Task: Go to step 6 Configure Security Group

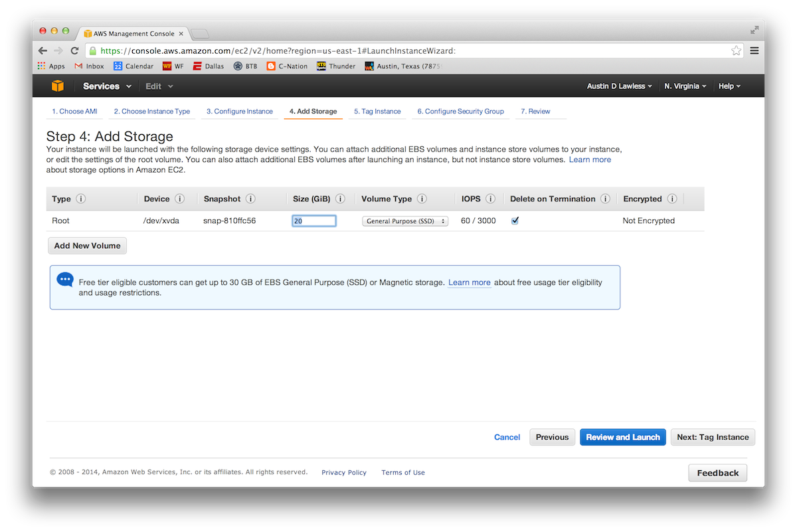Action: [x=460, y=112]
